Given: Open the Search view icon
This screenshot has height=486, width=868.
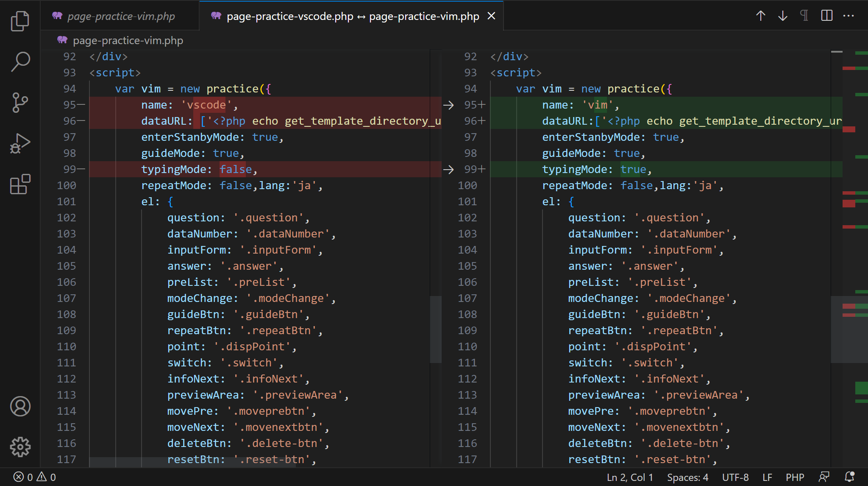Looking at the screenshot, I should tap(20, 62).
